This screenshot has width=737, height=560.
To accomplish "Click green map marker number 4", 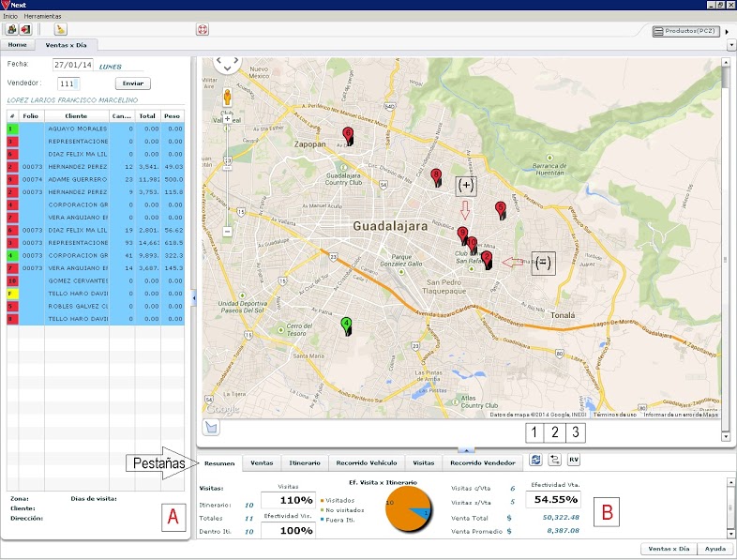I will [346, 325].
